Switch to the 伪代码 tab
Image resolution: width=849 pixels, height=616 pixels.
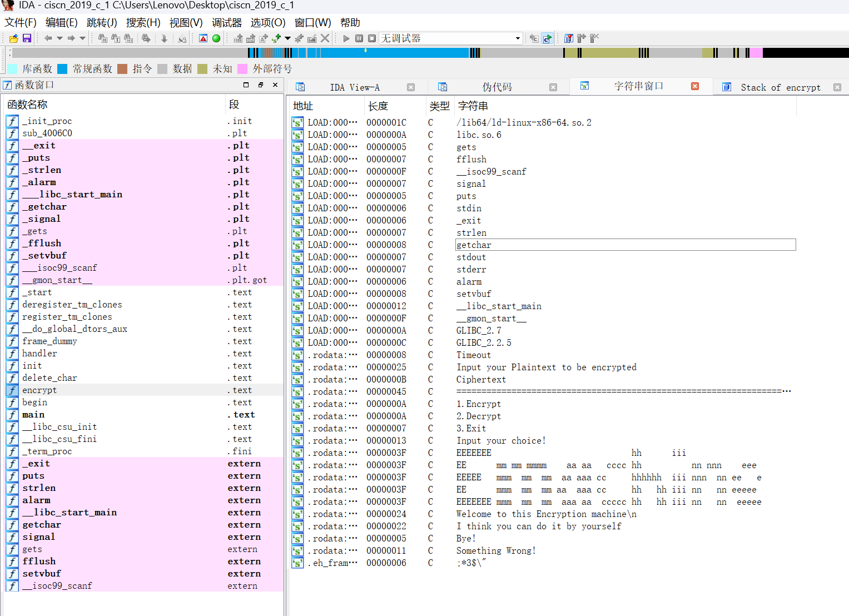(x=497, y=87)
